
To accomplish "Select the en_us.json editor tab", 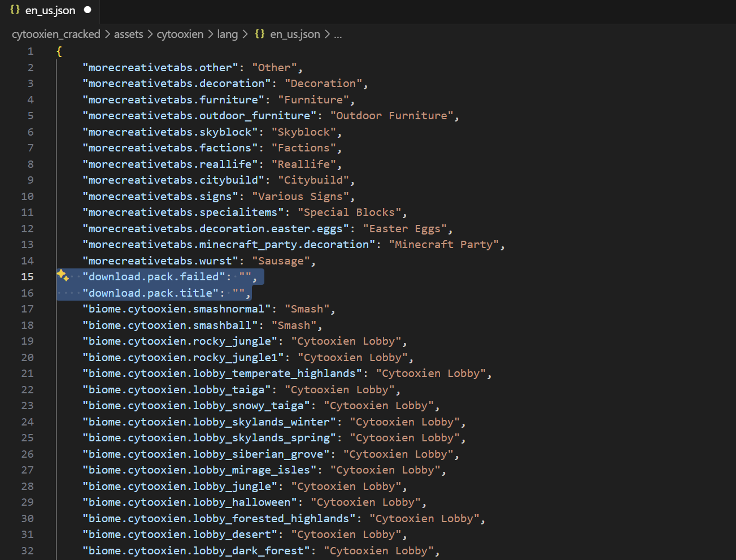I will (x=50, y=11).
